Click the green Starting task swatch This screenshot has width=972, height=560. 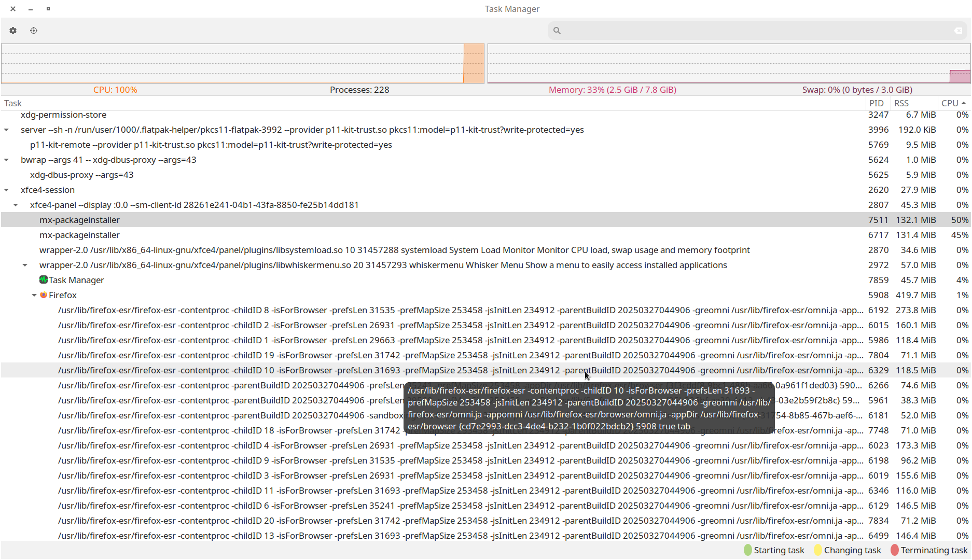(747, 550)
